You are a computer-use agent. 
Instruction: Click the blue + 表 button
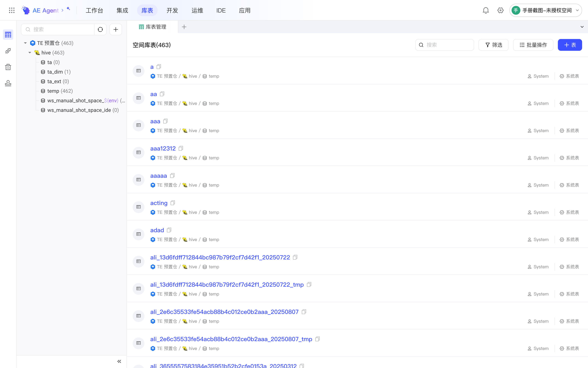pyautogui.click(x=570, y=45)
